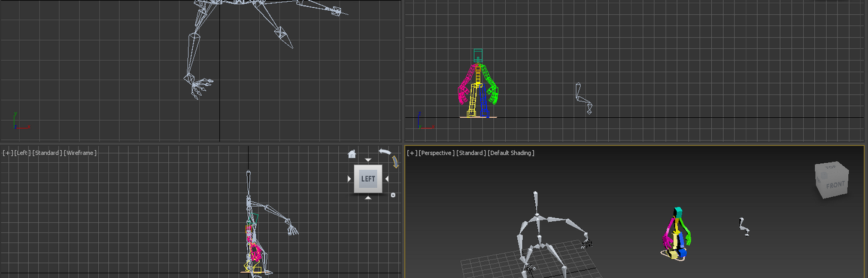Click the ViewCube bottom arrow below LEFT face
The height and width of the screenshot is (278, 868).
[x=368, y=197]
